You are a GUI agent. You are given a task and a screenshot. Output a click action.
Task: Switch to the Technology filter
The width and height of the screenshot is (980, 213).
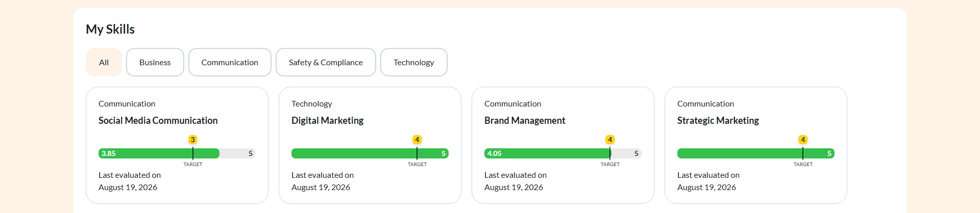[x=414, y=62]
